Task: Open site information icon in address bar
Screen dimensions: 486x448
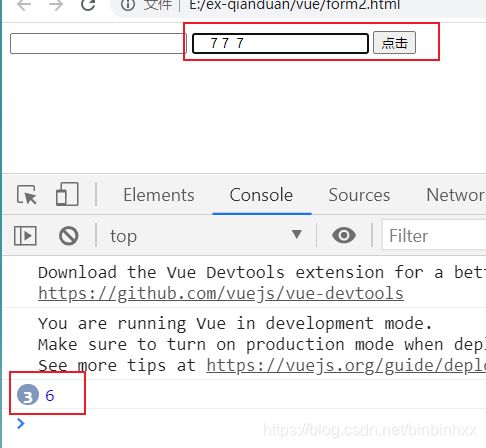Action: (128, 5)
